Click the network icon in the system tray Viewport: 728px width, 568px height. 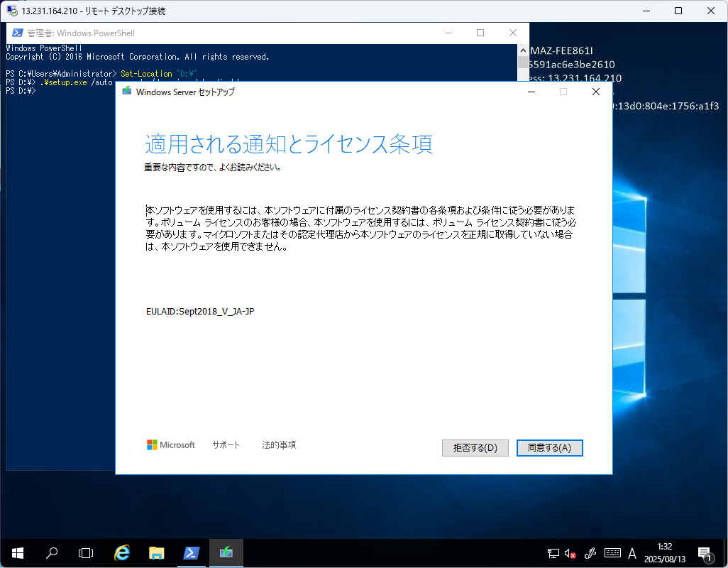pos(553,552)
